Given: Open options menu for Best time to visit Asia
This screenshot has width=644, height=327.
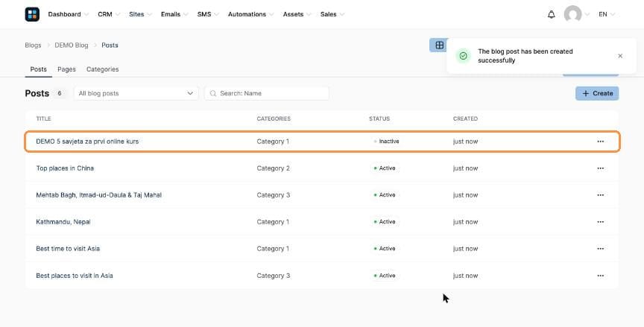Looking at the screenshot, I should pos(601,249).
